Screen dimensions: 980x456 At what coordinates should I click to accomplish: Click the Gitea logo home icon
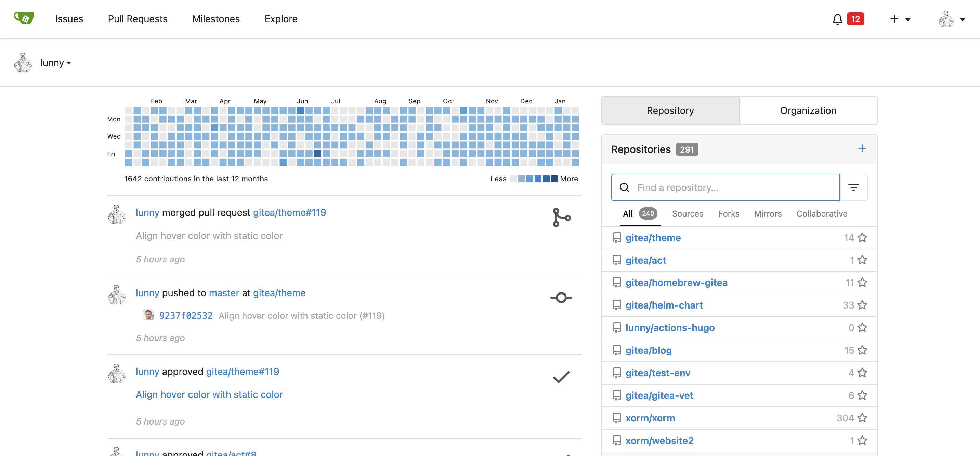(x=24, y=18)
